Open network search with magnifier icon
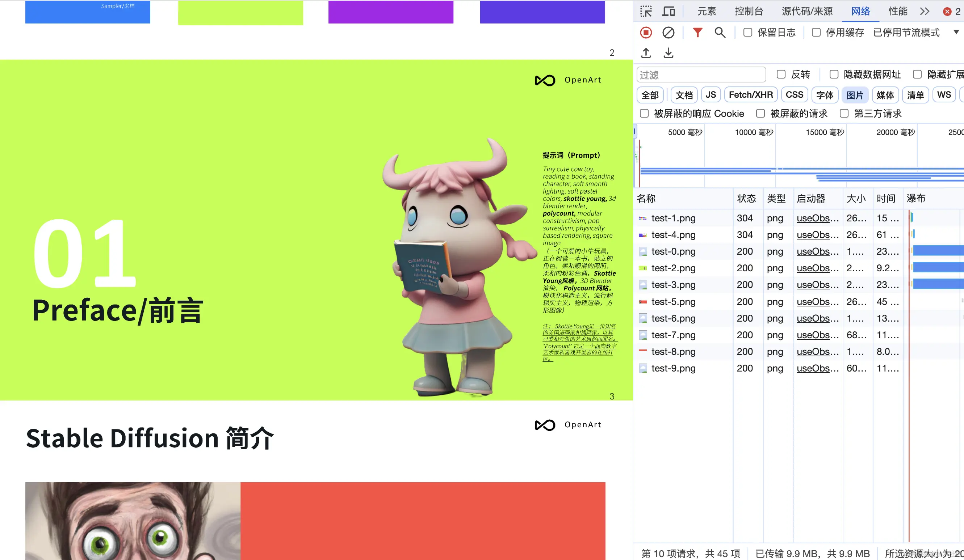Viewport: 964px width, 560px height. (x=720, y=33)
